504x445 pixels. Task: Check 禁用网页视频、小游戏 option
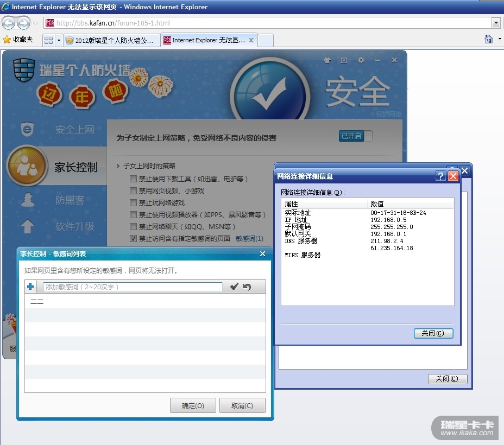tap(133, 190)
